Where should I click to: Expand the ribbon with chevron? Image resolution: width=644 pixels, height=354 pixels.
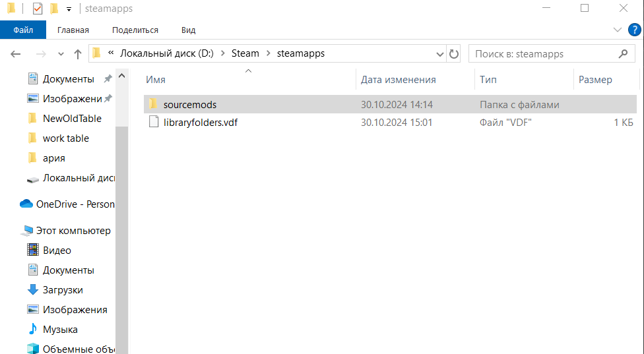tap(618, 30)
